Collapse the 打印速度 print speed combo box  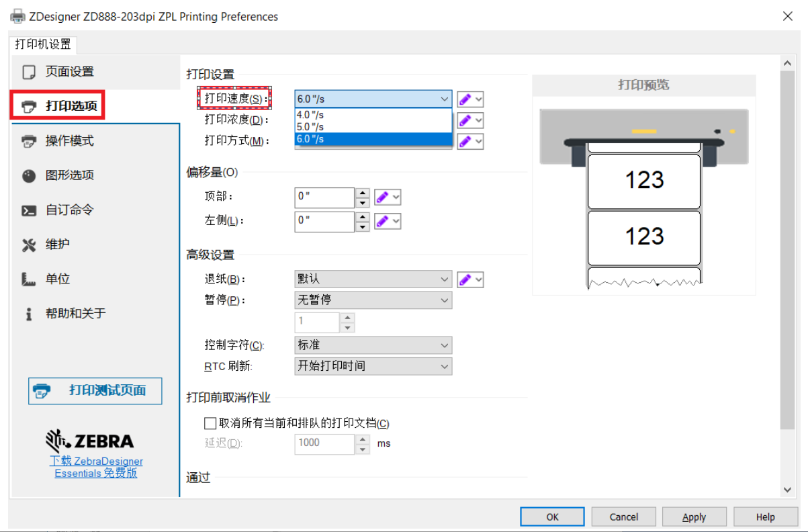tap(444, 99)
